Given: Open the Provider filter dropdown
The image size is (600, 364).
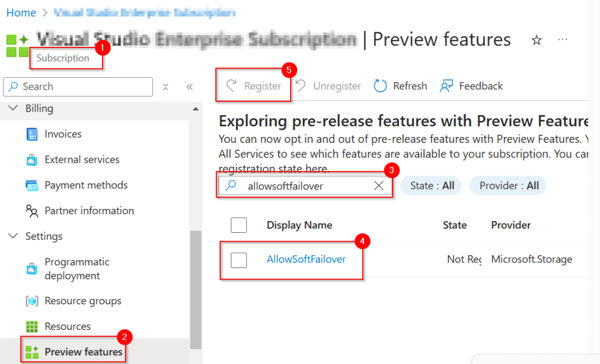Looking at the screenshot, I should (x=509, y=186).
